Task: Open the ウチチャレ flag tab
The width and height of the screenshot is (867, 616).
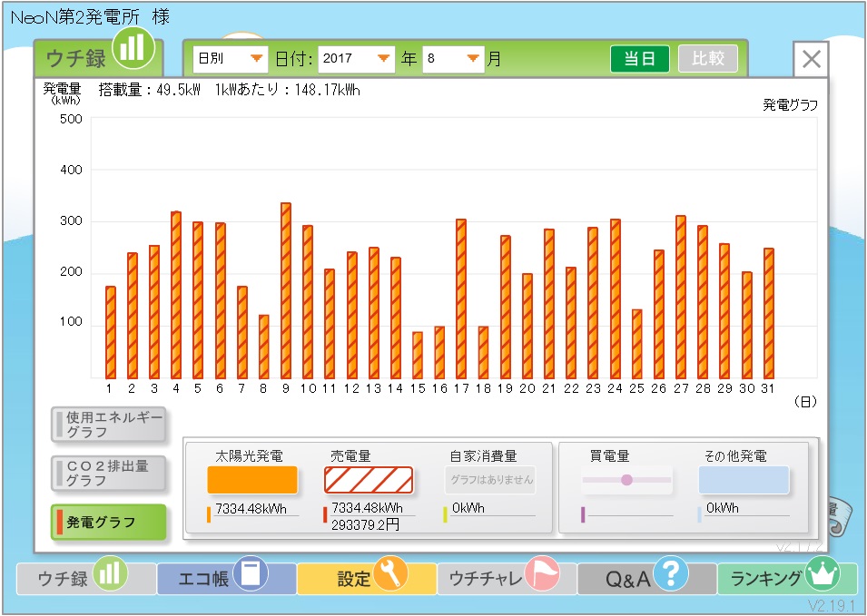Action: (507, 579)
